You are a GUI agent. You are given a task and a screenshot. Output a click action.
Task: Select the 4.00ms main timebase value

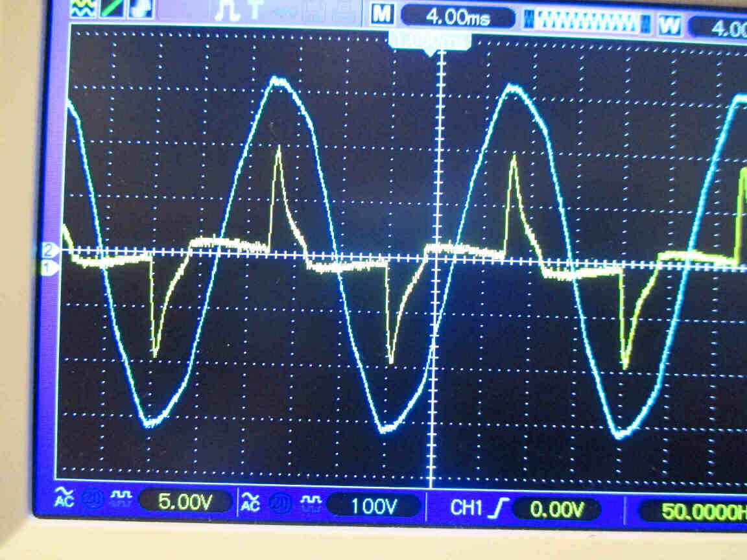coord(458,17)
